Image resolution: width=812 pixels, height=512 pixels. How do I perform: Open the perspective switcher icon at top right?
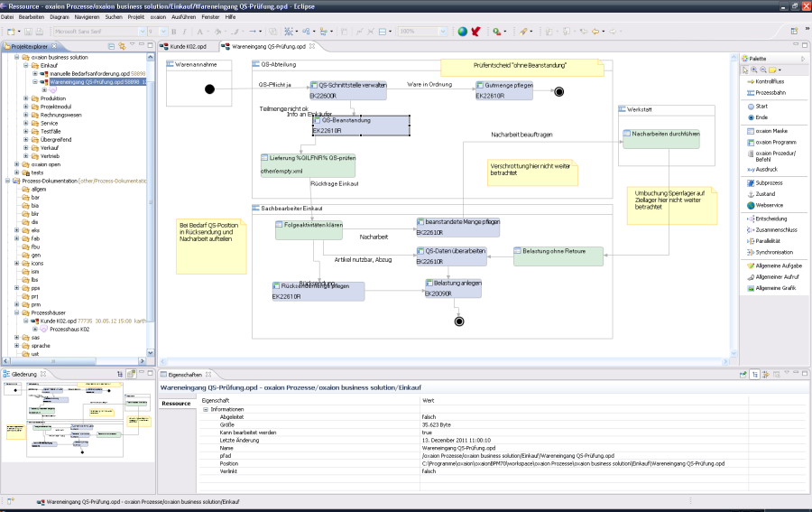[x=794, y=32]
